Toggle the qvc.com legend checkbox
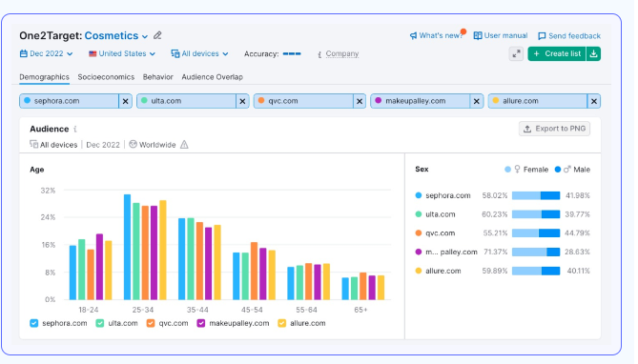 [151, 323]
